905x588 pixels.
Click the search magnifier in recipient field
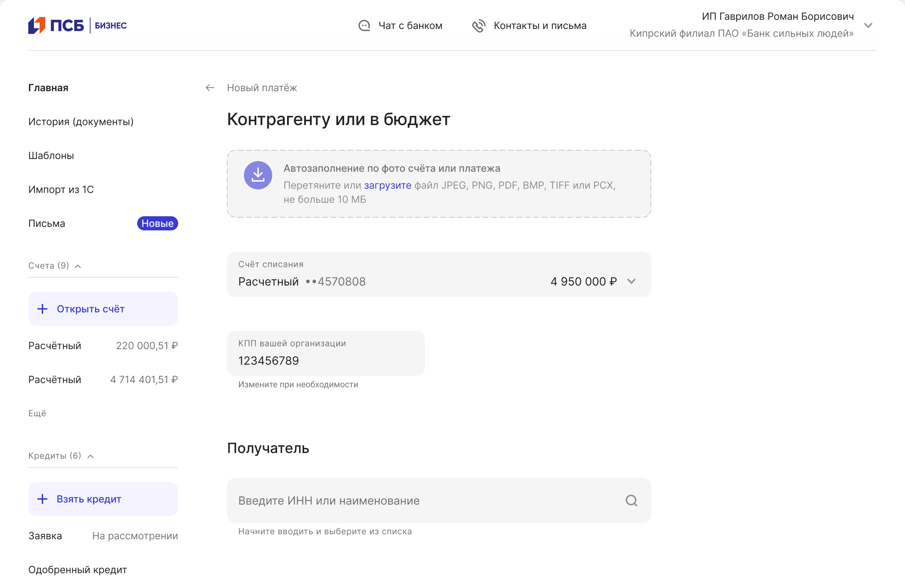631,501
